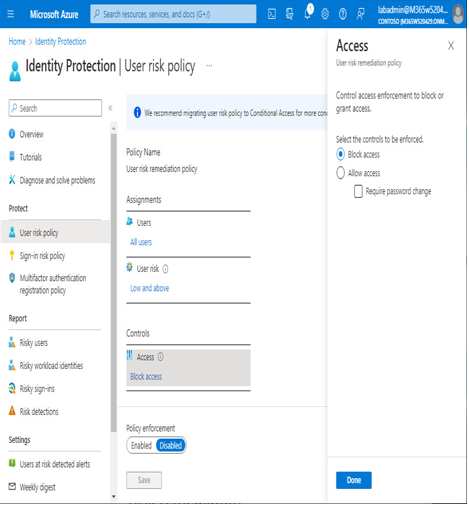Click the Conditional Access migration info banner

coord(227,113)
